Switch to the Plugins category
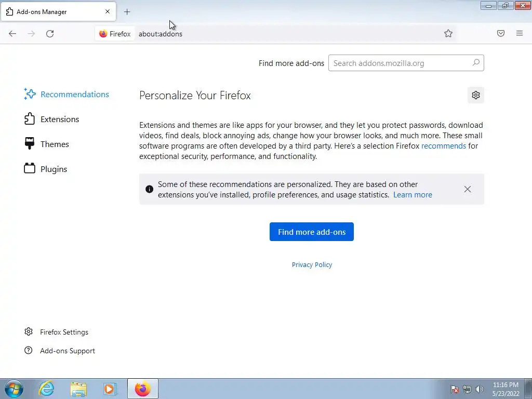Viewport: 532px width, 399px height. 46,169
